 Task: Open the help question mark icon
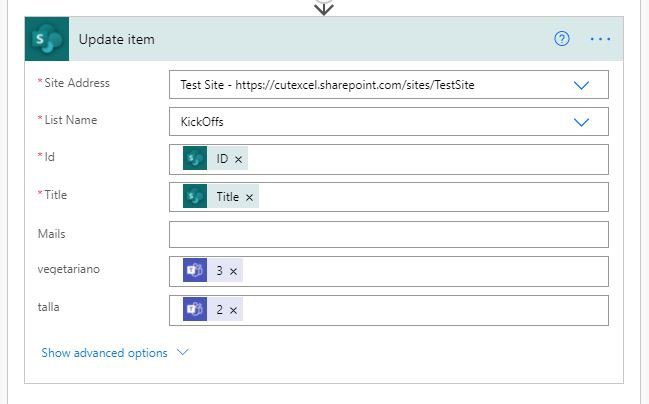click(562, 39)
